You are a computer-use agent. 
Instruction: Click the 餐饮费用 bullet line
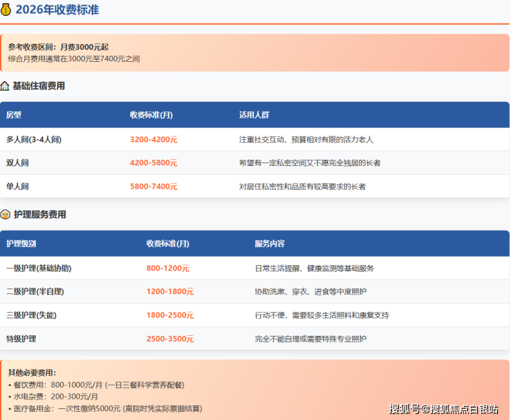pos(96,385)
